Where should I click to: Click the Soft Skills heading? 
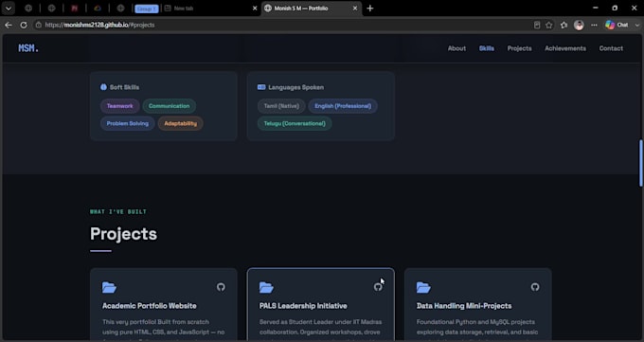124,87
